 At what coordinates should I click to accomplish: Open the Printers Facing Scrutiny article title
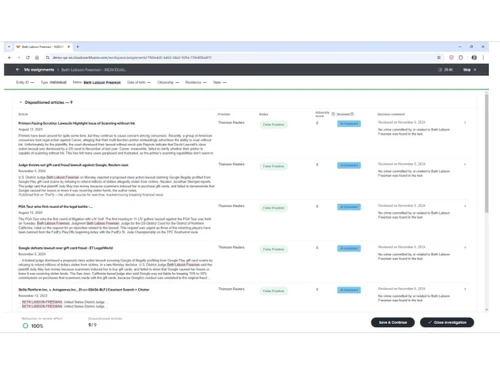(77, 123)
